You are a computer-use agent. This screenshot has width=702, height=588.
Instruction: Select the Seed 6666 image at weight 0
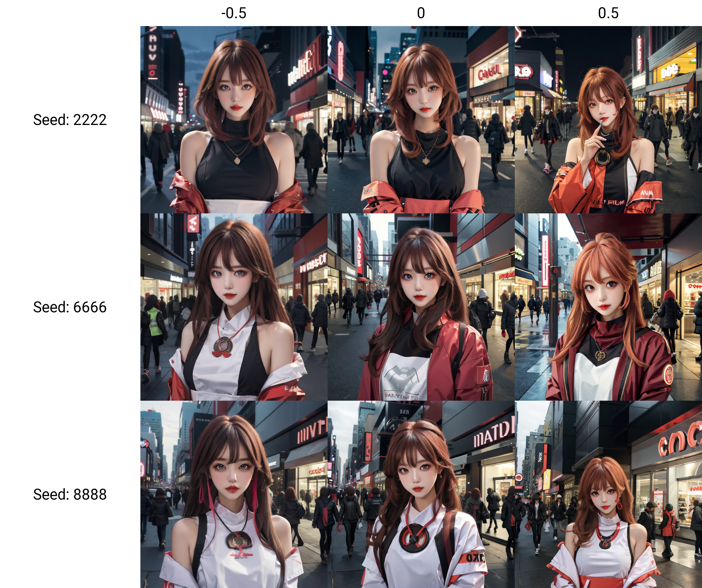(x=421, y=307)
